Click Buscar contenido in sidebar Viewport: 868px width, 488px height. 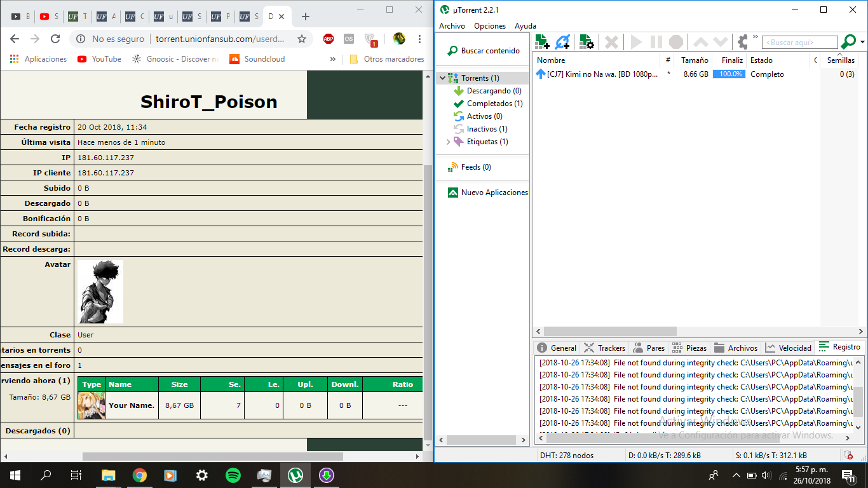point(490,51)
